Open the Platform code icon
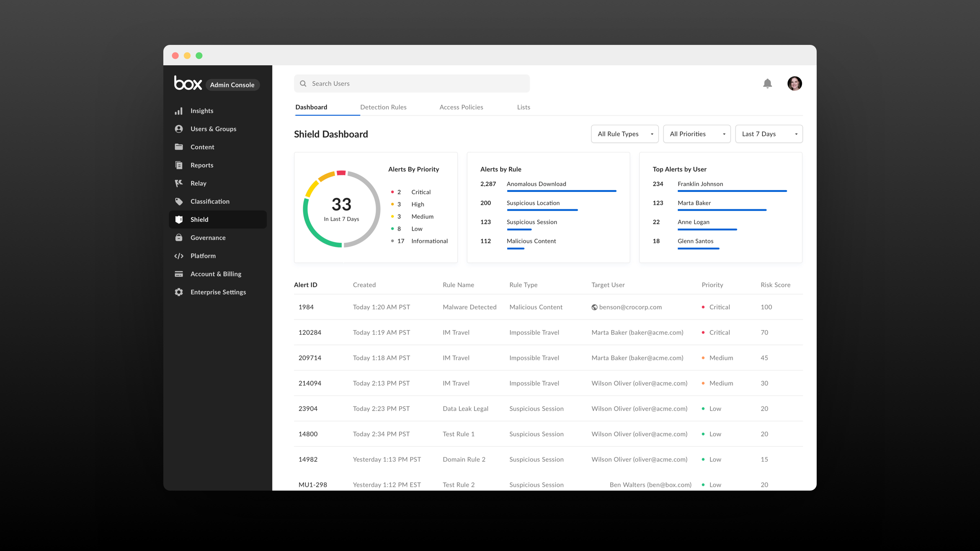Screen dimensions: 980x551 pyautogui.click(x=179, y=256)
